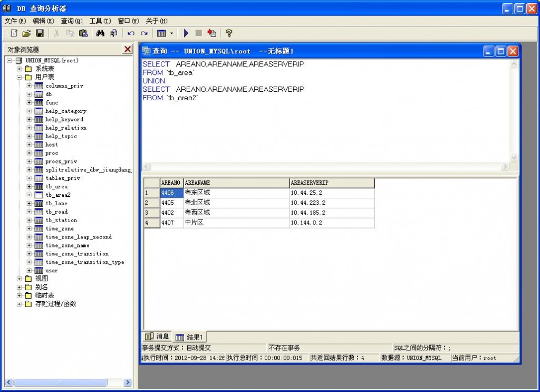Open the grid icon dropdown arrow
Screen dimensions: 540x392
pos(171,33)
